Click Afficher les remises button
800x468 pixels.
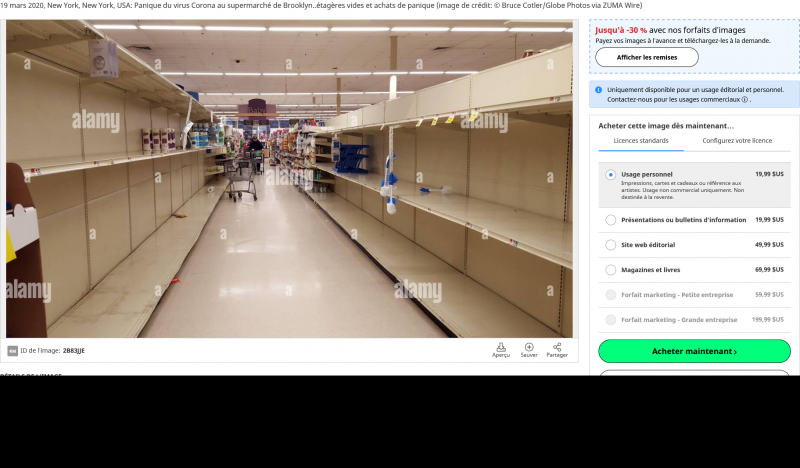tap(646, 57)
